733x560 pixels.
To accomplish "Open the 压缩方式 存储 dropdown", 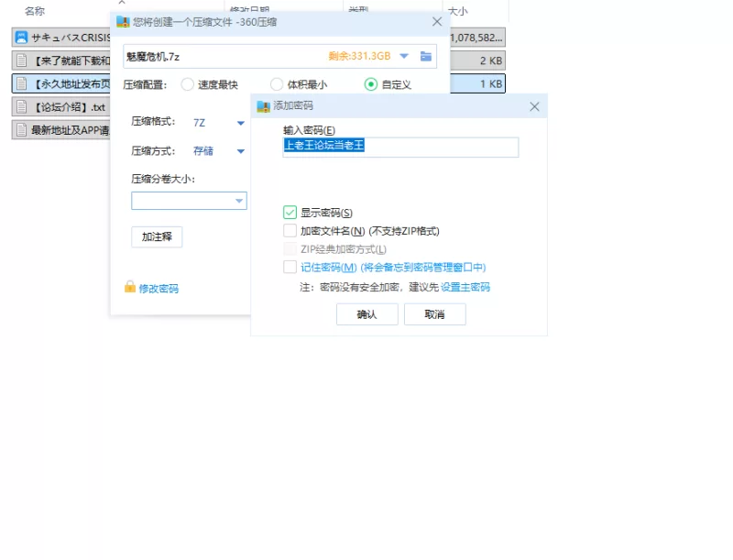I will (240, 151).
